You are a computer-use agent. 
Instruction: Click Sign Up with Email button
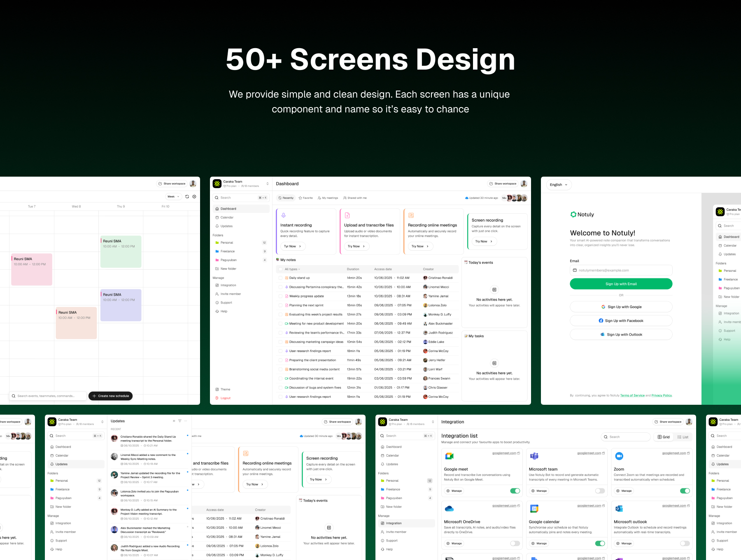pyautogui.click(x=621, y=284)
